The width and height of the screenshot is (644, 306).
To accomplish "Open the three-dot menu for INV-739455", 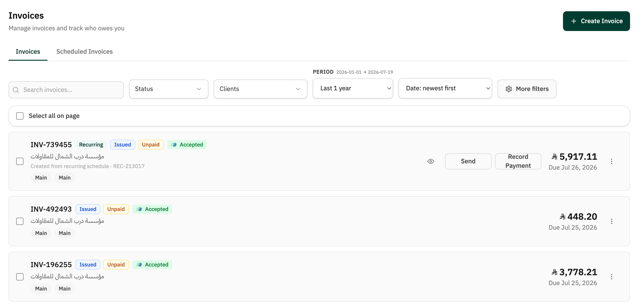I will pos(612,161).
